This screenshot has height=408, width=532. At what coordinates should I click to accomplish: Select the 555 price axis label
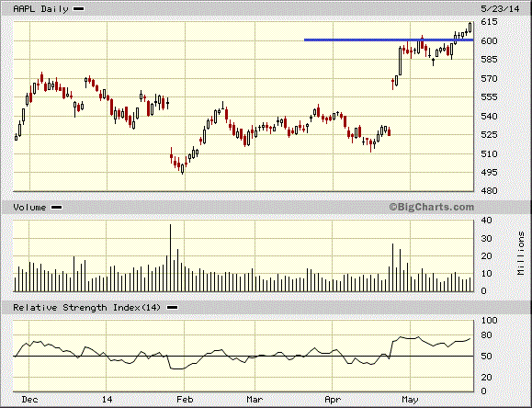[489, 97]
